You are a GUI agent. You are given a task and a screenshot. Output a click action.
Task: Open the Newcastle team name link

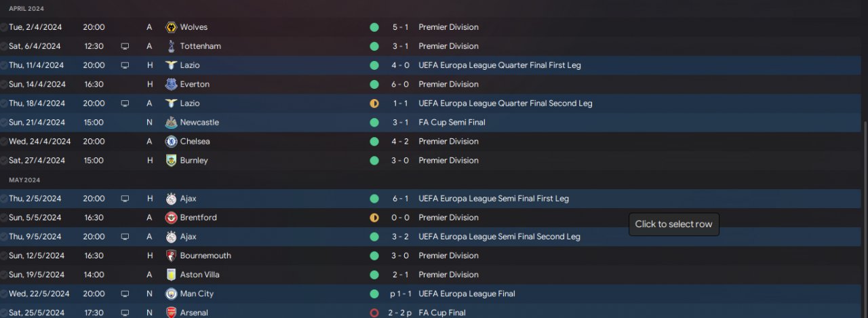pyautogui.click(x=199, y=123)
